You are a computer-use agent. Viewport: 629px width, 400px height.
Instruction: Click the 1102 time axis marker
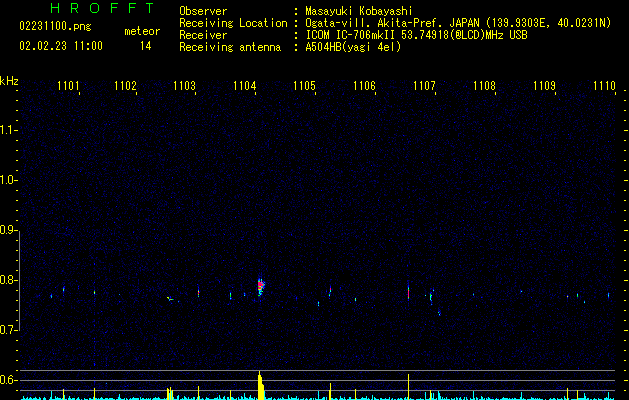(x=126, y=85)
